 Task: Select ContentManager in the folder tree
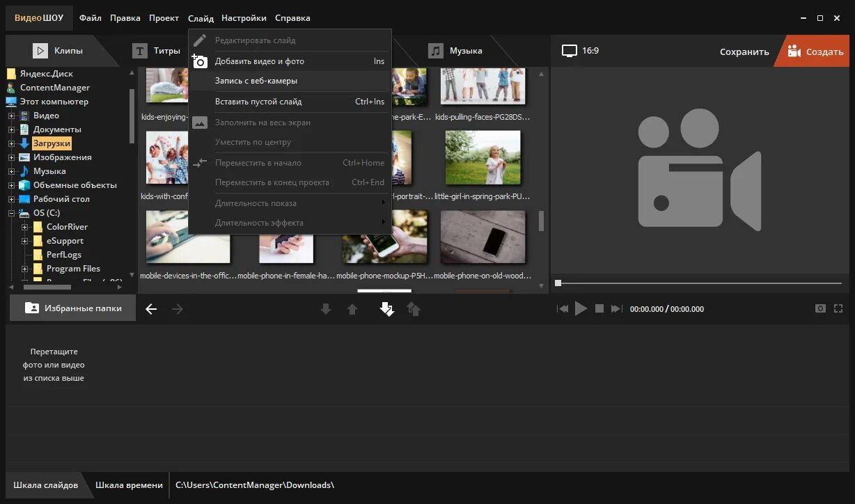[55, 88]
